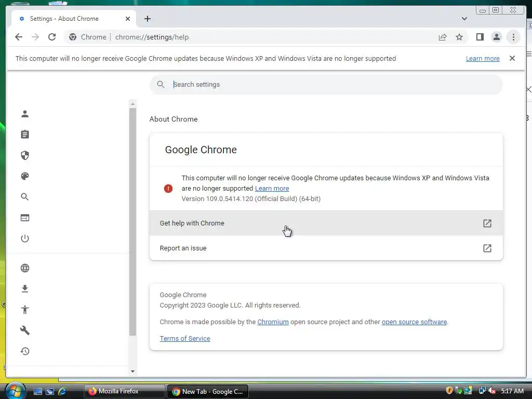532x399 pixels.
Task: Open Default browser window icon in sidebar
Action: pos(25,218)
